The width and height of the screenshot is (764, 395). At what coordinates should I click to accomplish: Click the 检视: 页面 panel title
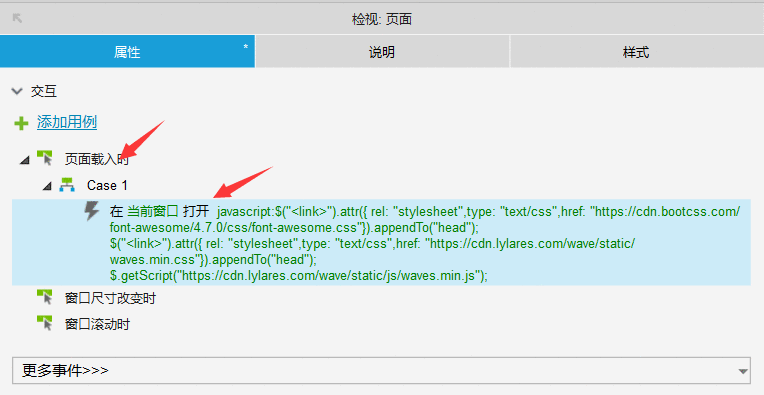(382, 19)
